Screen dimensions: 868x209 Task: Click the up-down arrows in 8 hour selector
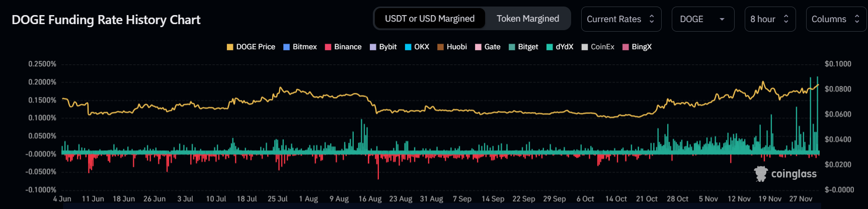tap(786, 19)
